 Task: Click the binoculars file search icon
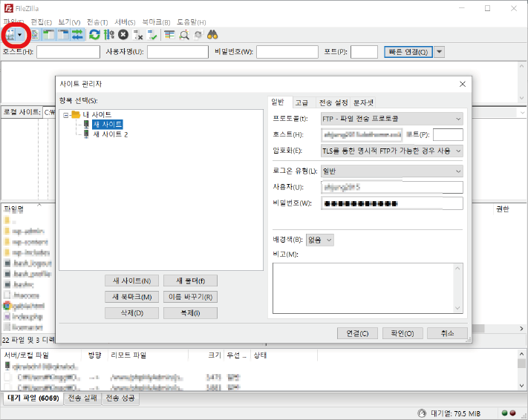point(212,35)
